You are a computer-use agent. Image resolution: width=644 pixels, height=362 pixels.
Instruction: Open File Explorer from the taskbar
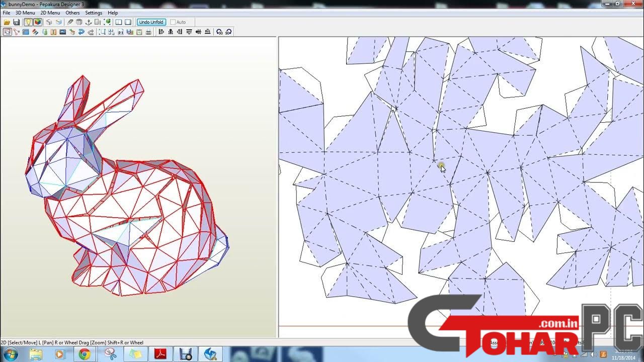(36, 354)
